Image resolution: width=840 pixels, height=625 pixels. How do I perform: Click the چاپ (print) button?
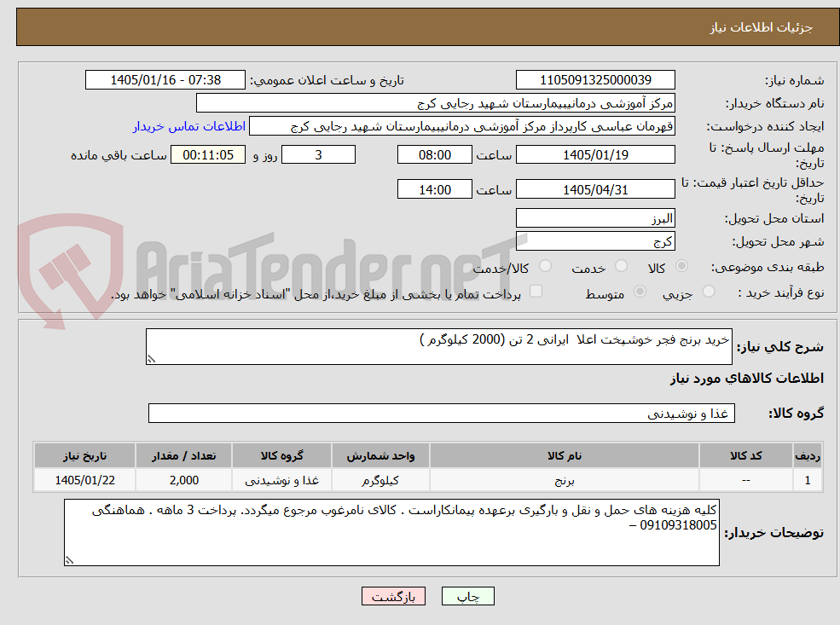[x=467, y=596]
